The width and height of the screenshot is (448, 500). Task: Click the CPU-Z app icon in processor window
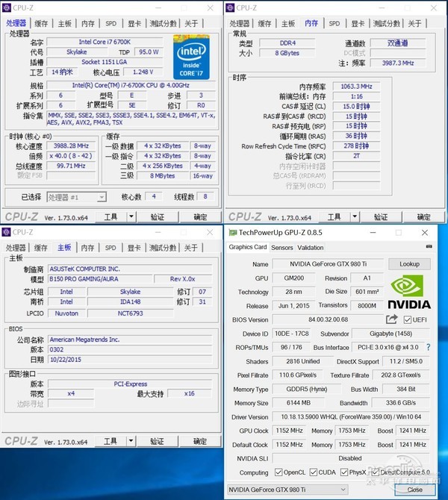7,8
